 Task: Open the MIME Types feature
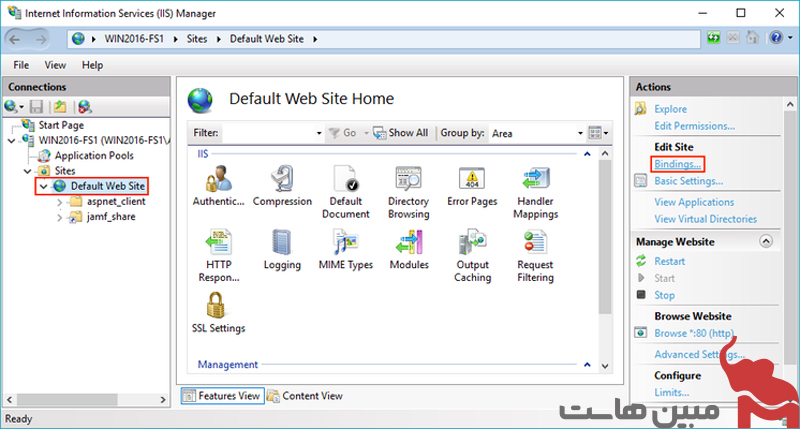click(345, 249)
